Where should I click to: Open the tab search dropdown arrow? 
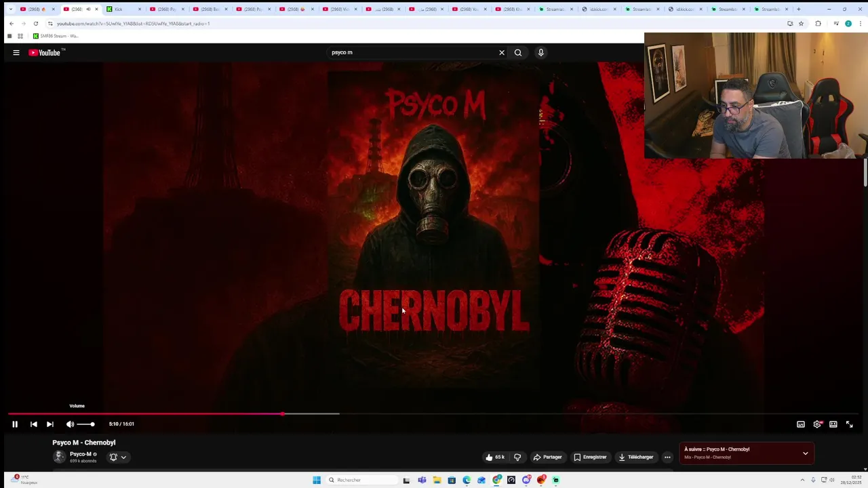click(x=10, y=9)
